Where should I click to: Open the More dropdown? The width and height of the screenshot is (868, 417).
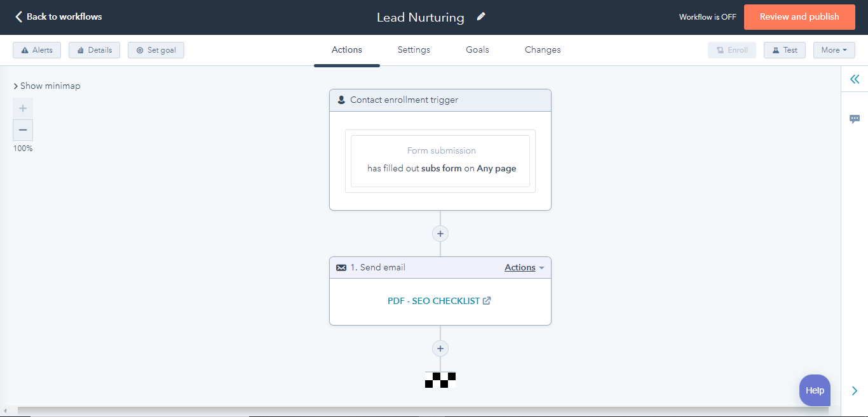tap(834, 50)
